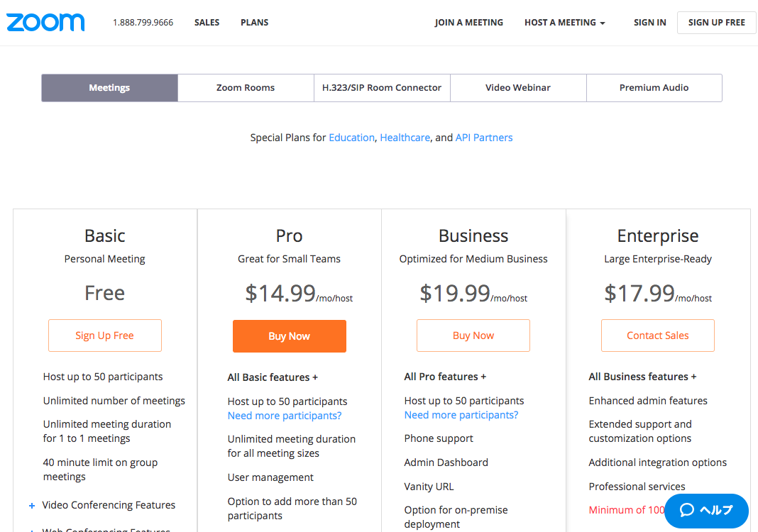Click the 'Free' price under Basic
The width and height of the screenshot is (758, 532).
[105, 293]
